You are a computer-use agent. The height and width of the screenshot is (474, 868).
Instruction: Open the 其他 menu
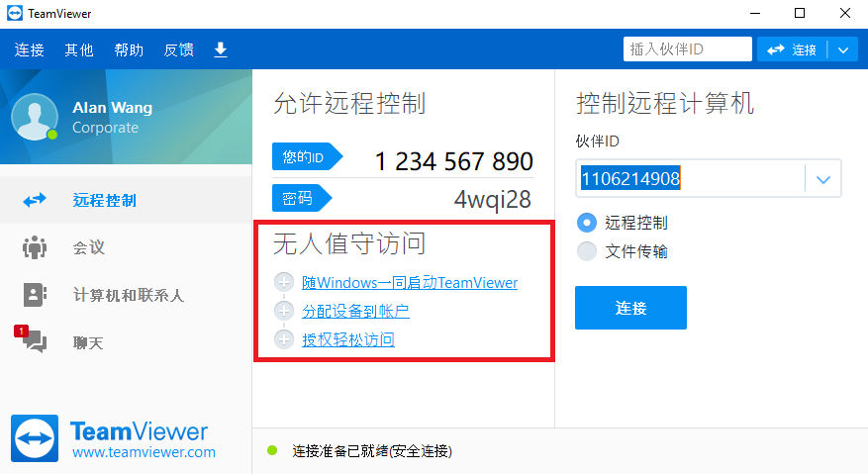click(x=79, y=49)
